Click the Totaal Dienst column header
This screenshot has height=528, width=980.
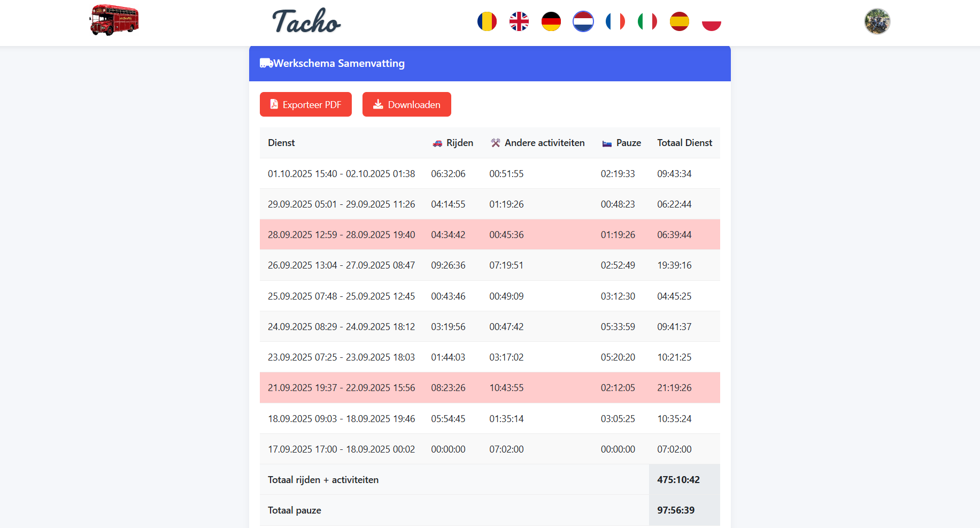coord(684,143)
